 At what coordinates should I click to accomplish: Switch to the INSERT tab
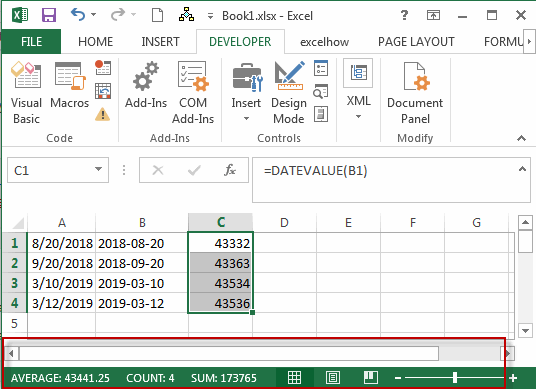160,42
